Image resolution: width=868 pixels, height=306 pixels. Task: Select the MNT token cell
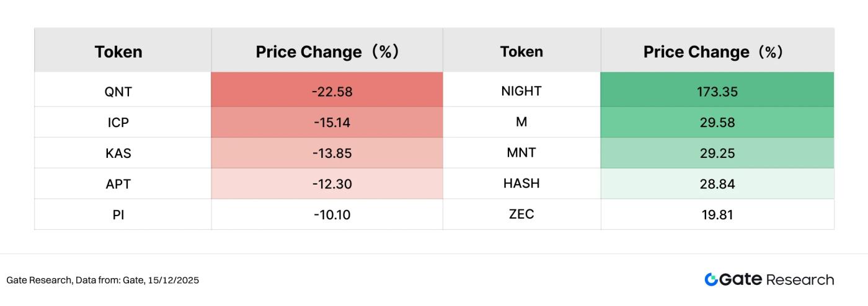(x=521, y=152)
